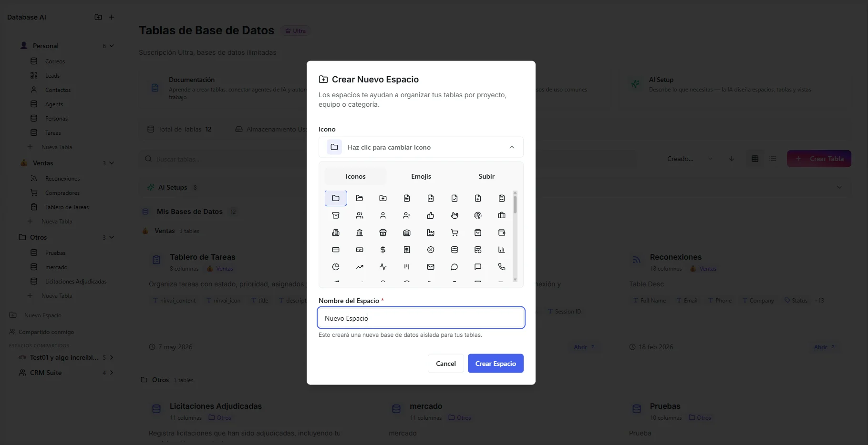Collapse the icon picker dropdown
868x445 pixels.
[x=512, y=147]
